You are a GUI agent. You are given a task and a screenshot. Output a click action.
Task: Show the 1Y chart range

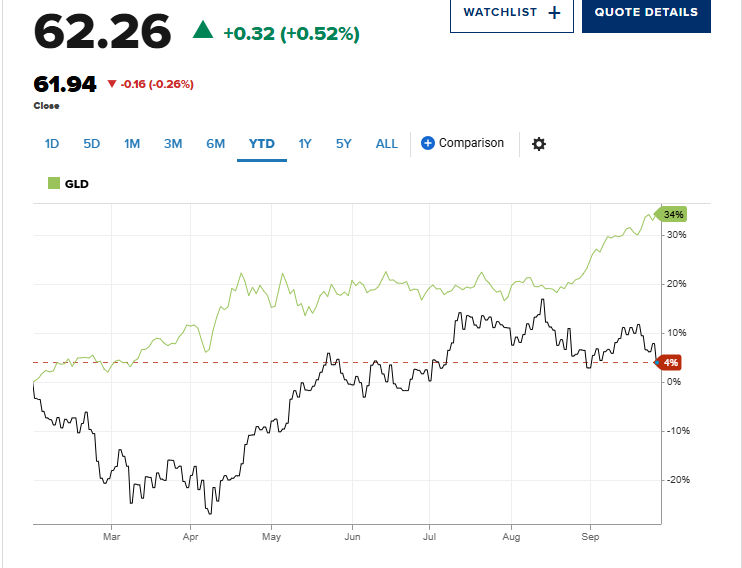[x=305, y=143]
